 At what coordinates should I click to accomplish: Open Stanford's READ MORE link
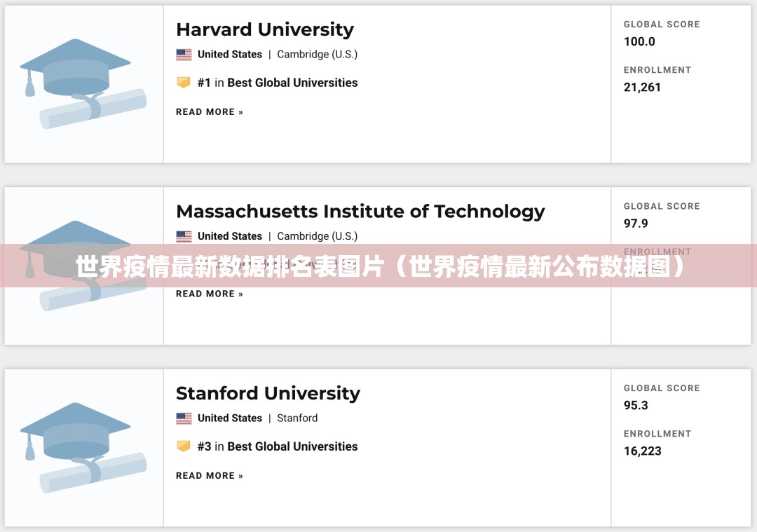click(209, 475)
